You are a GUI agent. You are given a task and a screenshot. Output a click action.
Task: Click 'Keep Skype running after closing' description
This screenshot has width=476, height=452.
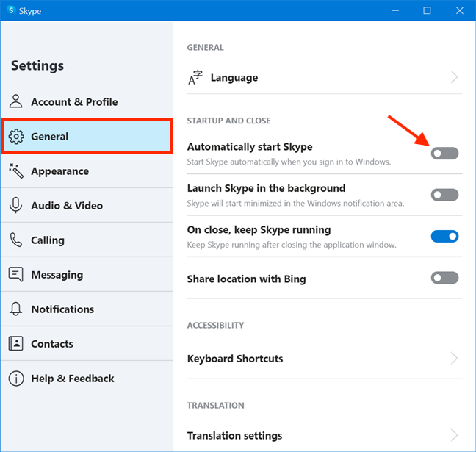pyautogui.click(x=292, y=245)
